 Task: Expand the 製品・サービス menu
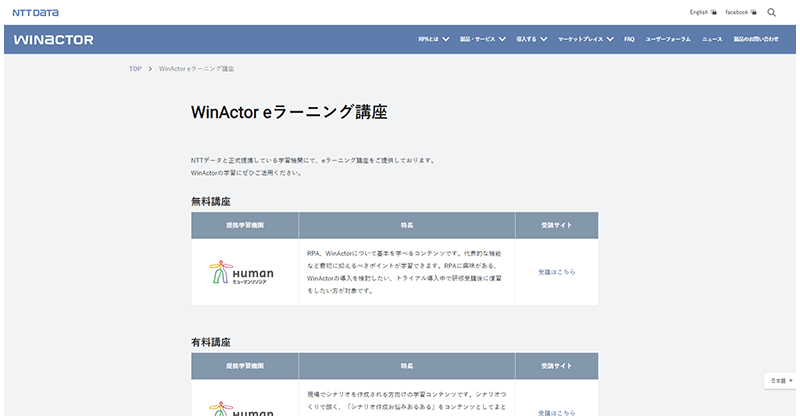click(x=483, y=39)
